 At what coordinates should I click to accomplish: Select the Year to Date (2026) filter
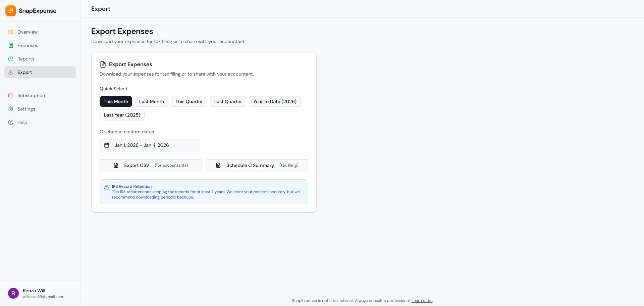coord(274,101)
